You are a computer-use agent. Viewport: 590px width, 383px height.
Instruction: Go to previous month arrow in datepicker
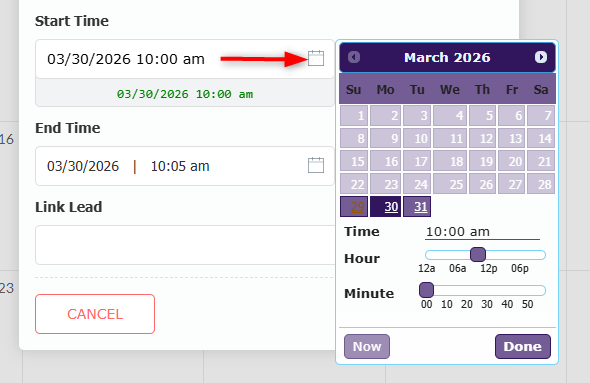pyautogui.click(x=354, y=57)
